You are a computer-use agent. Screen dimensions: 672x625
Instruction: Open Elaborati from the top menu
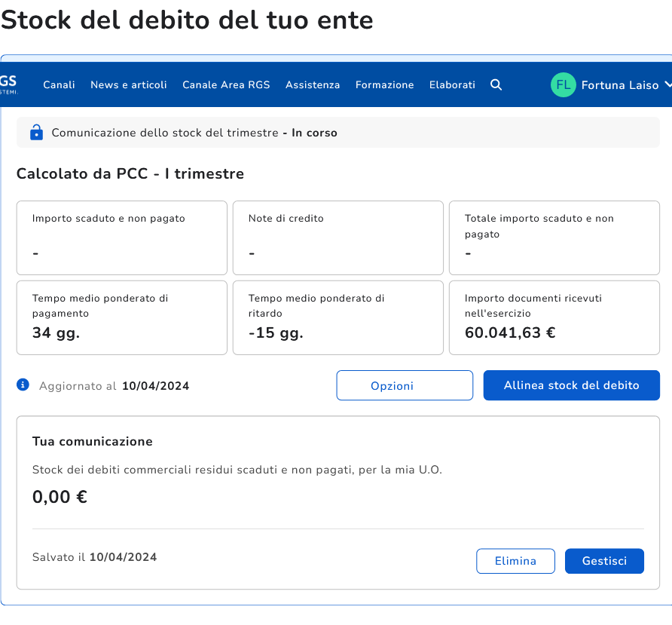pyautogui.click(x=452, y=85)
